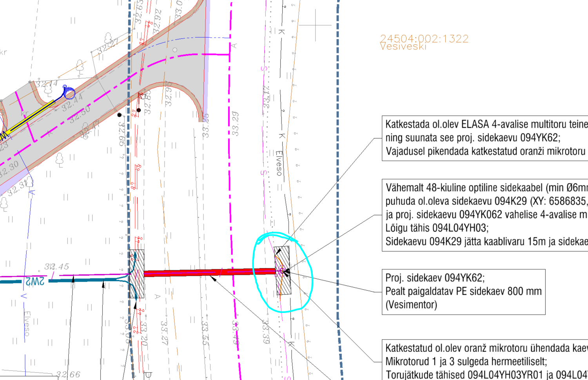Click the crosshair mark left of the parcel number
Image resolution: width=588 pixels, height=380 pixels.
316,25
